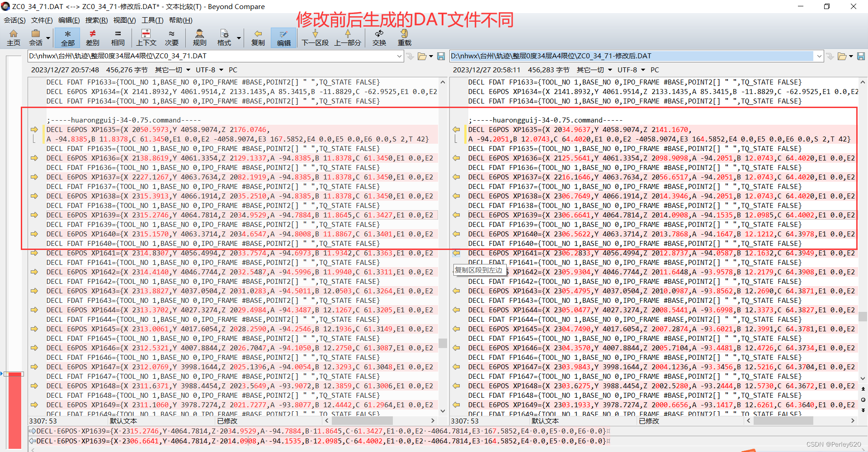Image resolution: width=868 pixels, height=452 pixels.
Task: Click copy-to-left arrow beside right XP1648 line
Action: pos(456,386)
